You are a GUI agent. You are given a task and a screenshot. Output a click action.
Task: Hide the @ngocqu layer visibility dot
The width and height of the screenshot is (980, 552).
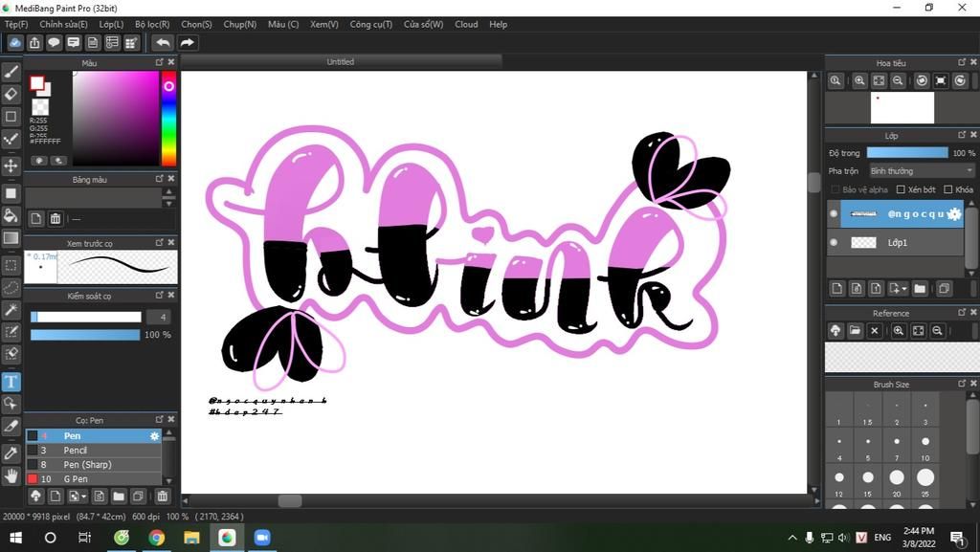point(834,213)
